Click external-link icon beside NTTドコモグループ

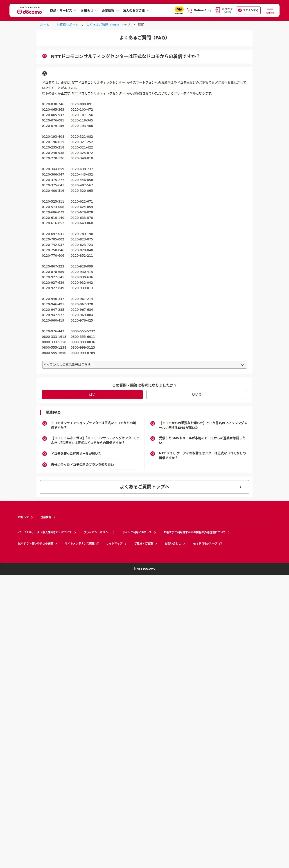click(220, 544)
